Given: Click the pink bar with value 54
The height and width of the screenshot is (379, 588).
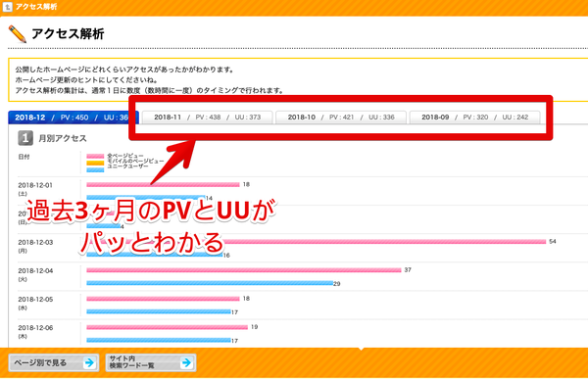Looking at the screenshot, I should tap(317, 242).
